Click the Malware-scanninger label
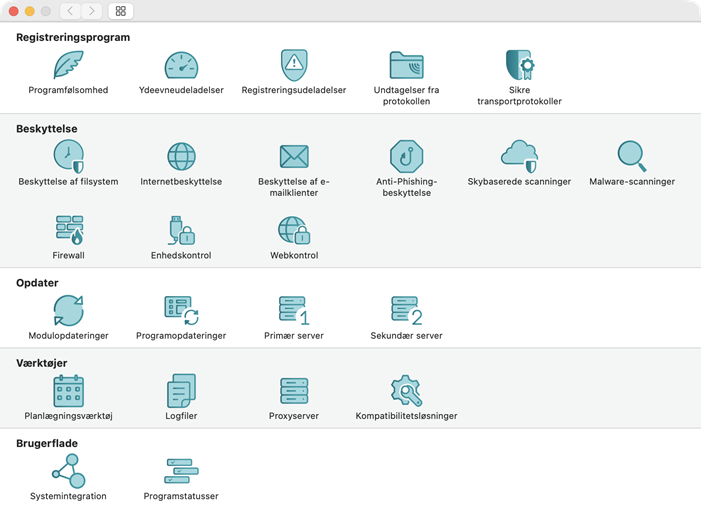701x508 pixels. click(x=632, y=182)
